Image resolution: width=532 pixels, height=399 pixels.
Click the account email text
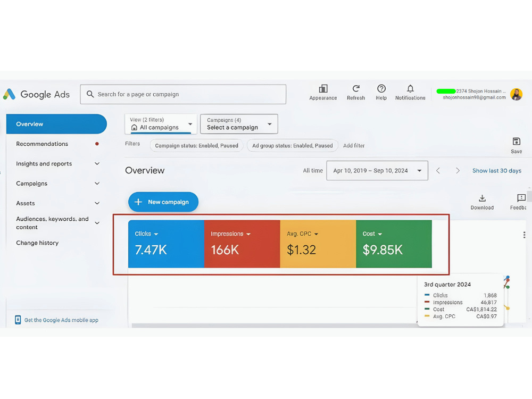pyautogui.click(x=474, y=97)
